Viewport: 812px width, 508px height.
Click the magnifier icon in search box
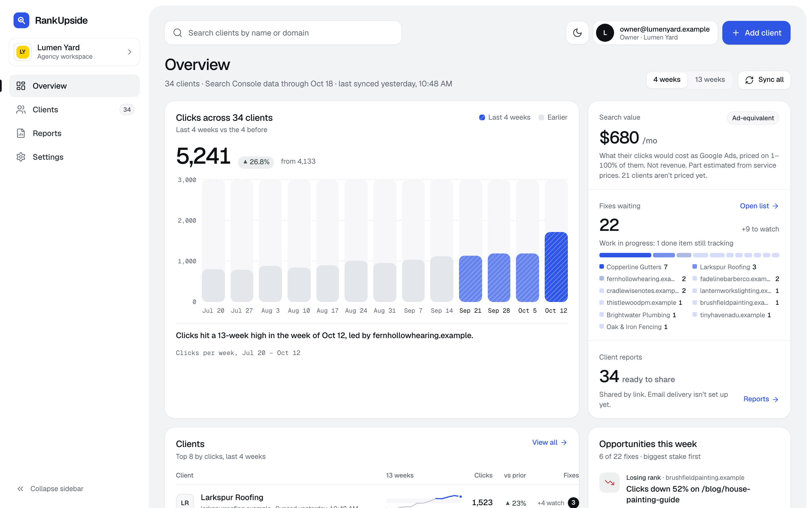pos(178,33)
